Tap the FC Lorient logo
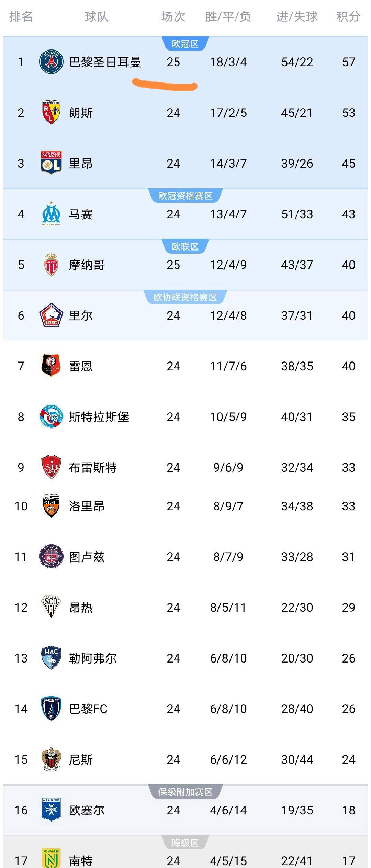Viewport: 371px width, 868px height. click(51, 505)
